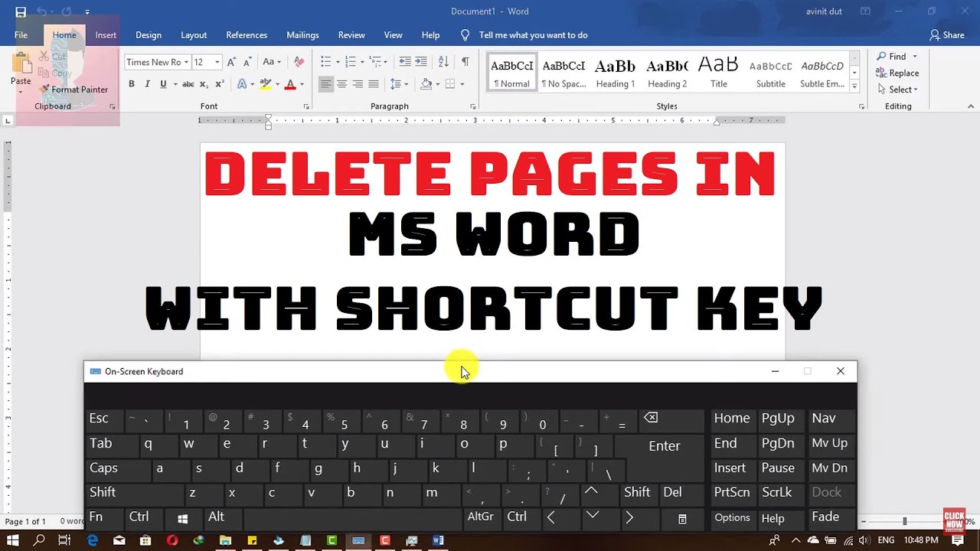Open the Action Center notifications icon

[x=958, y=540]
